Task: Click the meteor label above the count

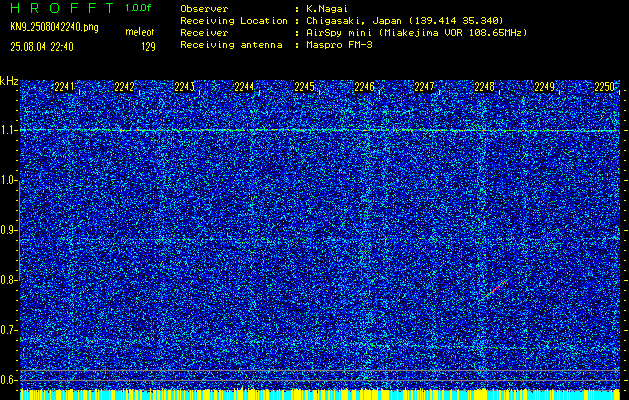Action: click(x=140, y=32)
